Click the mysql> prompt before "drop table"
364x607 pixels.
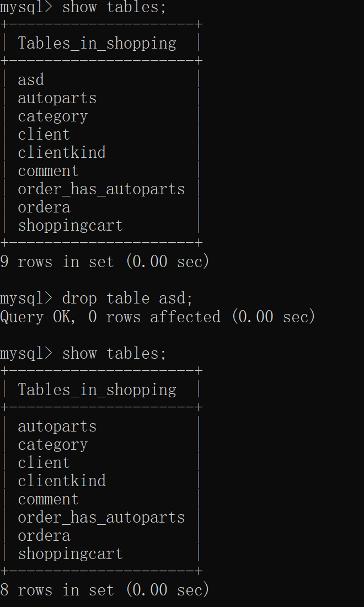click(x=26, y=299)
